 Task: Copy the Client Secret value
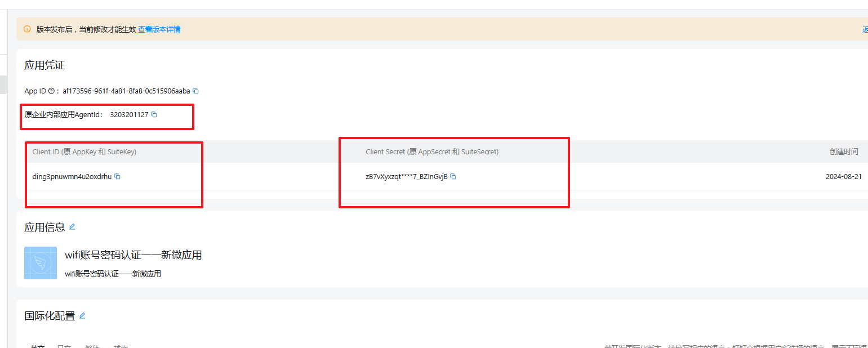click(453, 176)
